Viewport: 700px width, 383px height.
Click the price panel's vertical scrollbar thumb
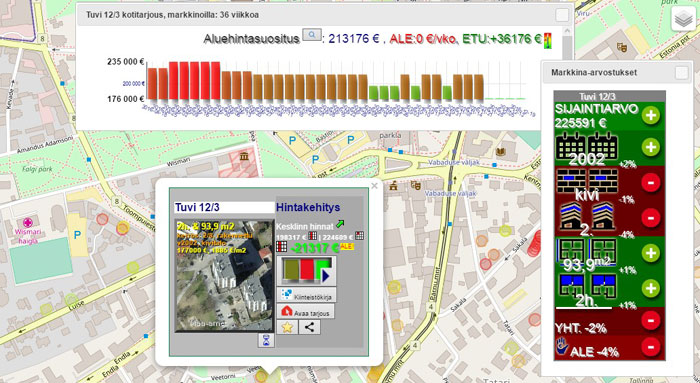pyautogui.click(x=567, y=48)
